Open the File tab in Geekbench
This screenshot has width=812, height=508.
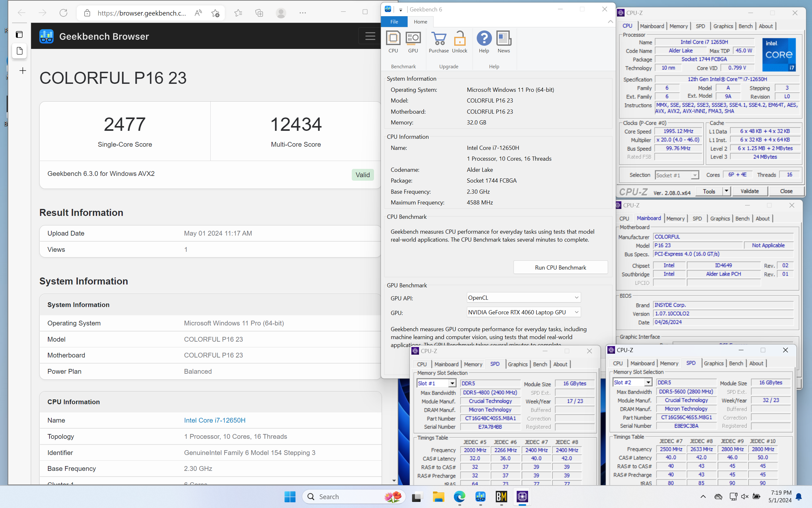pyautogui.click(x=394, y=22)
